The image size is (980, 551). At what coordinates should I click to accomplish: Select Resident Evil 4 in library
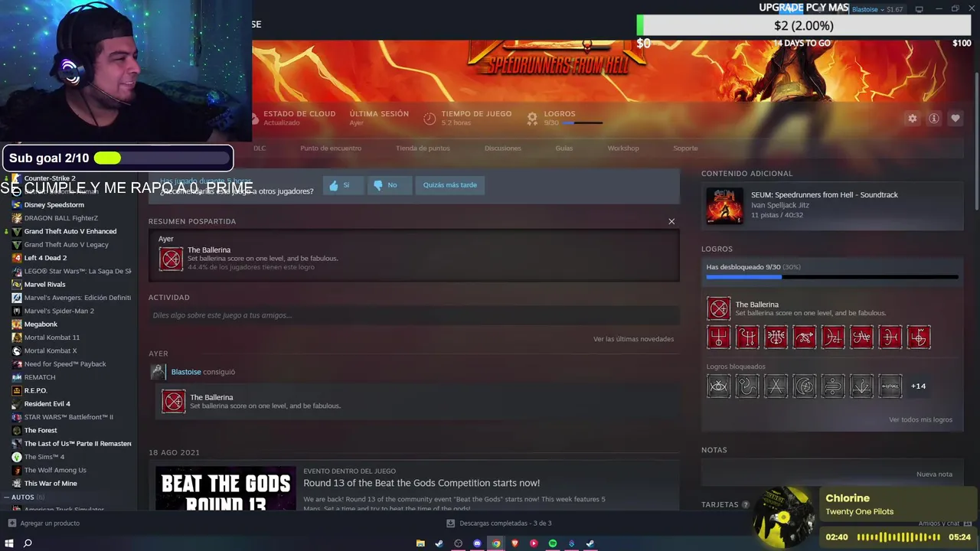(47, 404)
